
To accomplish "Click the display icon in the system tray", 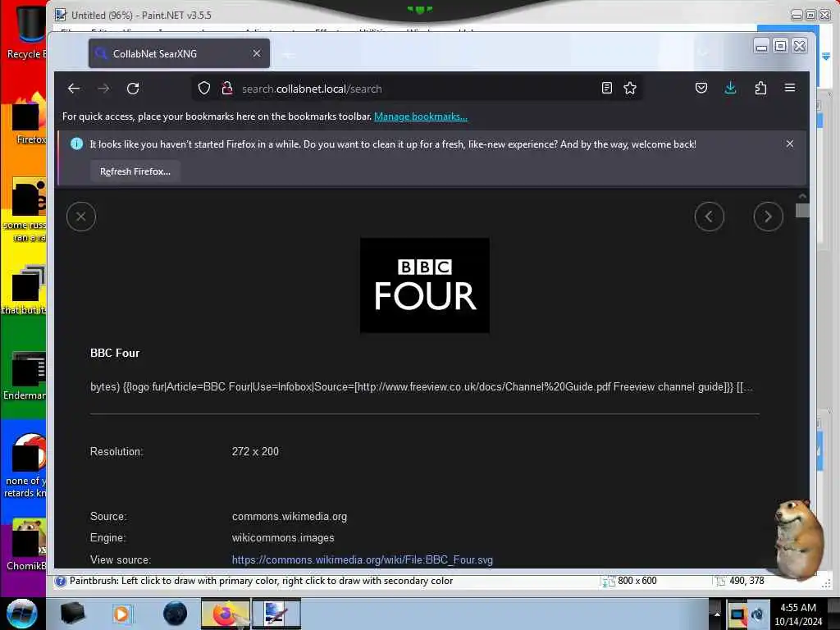I will coord(737,614).
